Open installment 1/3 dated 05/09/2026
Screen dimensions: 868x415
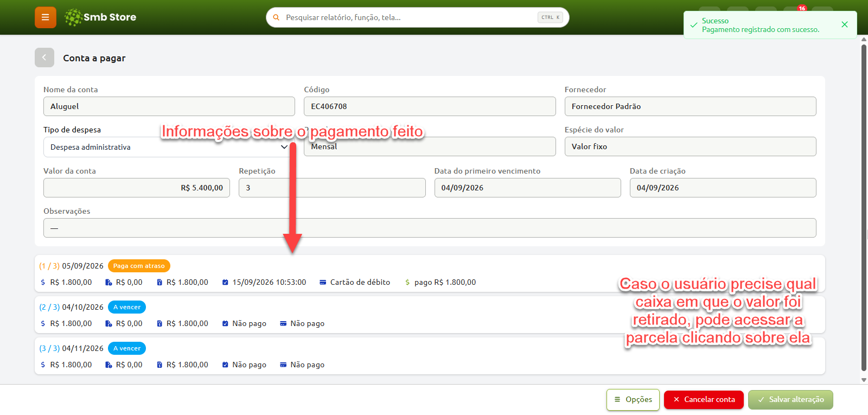click(x=430, y=273)
